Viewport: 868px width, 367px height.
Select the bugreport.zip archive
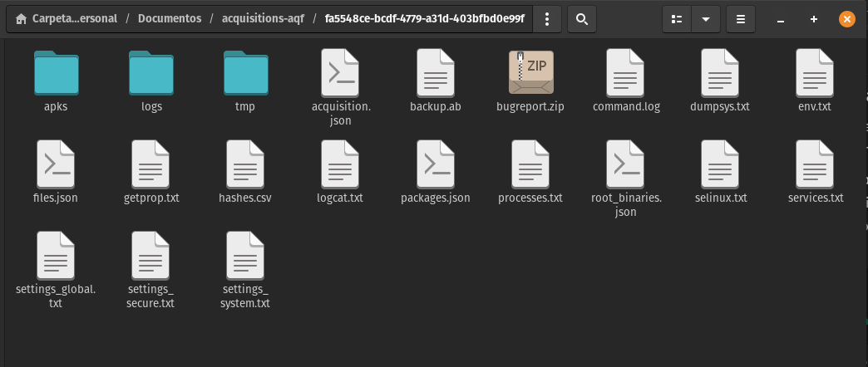pyautogui.click(x=530, y=73)
